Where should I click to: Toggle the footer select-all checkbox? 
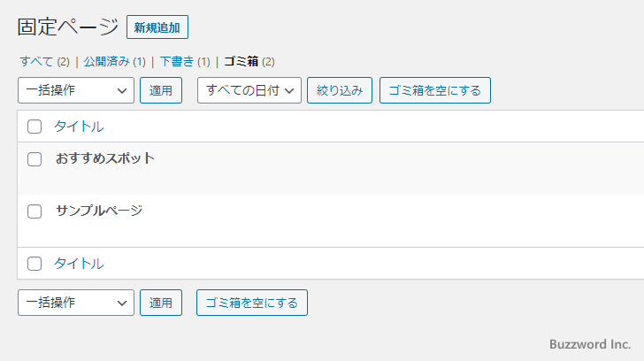click(34, 264)
